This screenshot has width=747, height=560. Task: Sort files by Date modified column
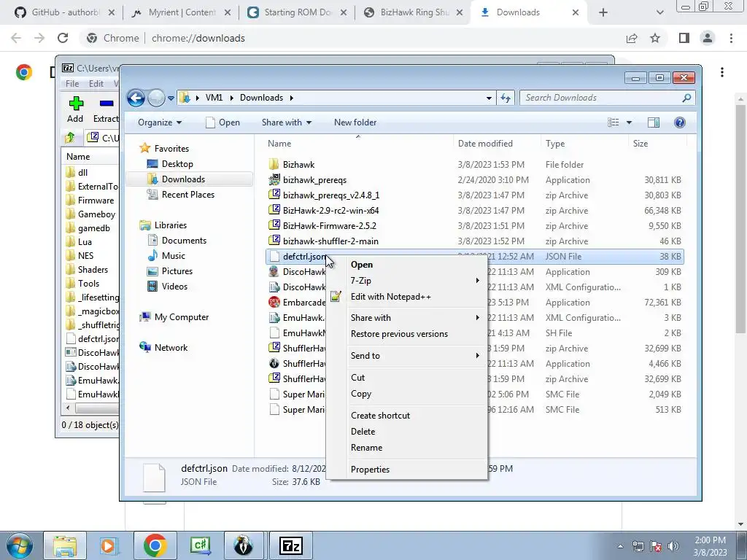click(x=485, y=144)
